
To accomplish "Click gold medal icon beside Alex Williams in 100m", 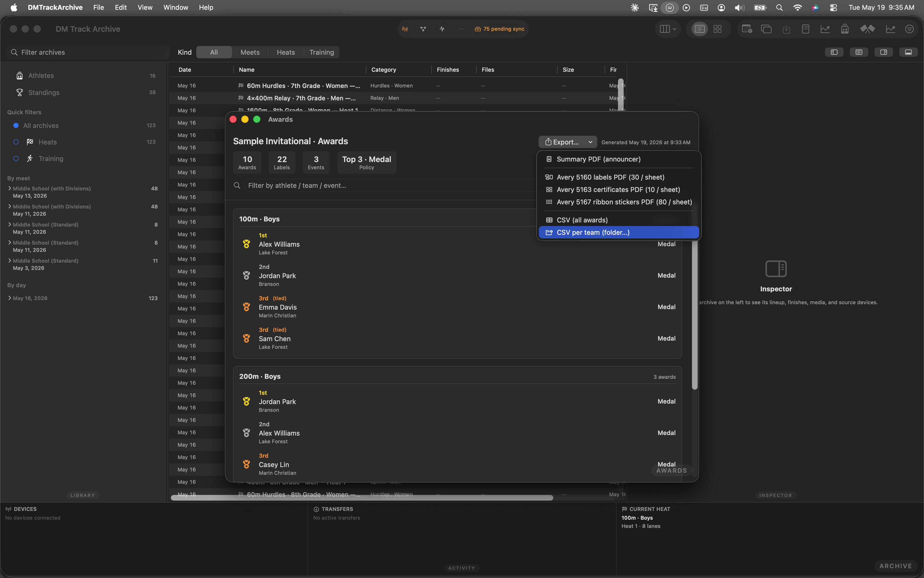I will 247,244.
